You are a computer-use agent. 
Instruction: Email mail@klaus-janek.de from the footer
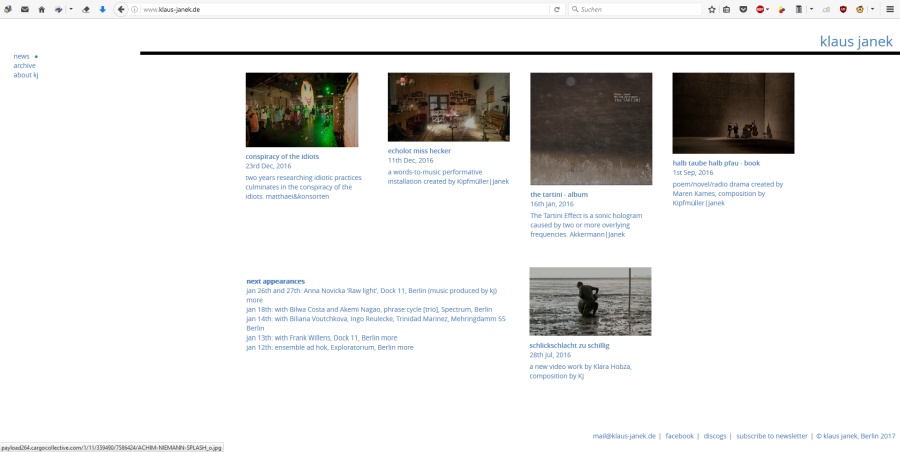click(x=624, y=436)
